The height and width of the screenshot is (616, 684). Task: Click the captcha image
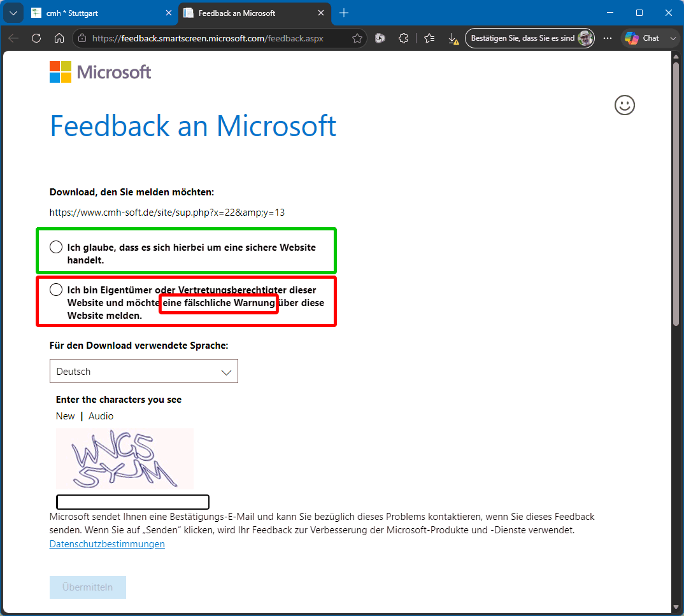pos(125,459)
